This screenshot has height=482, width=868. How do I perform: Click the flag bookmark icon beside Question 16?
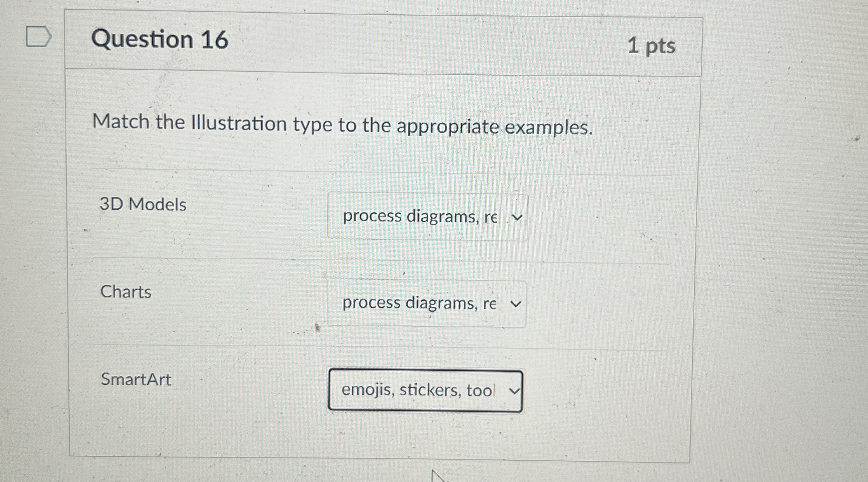pos(39,36)
